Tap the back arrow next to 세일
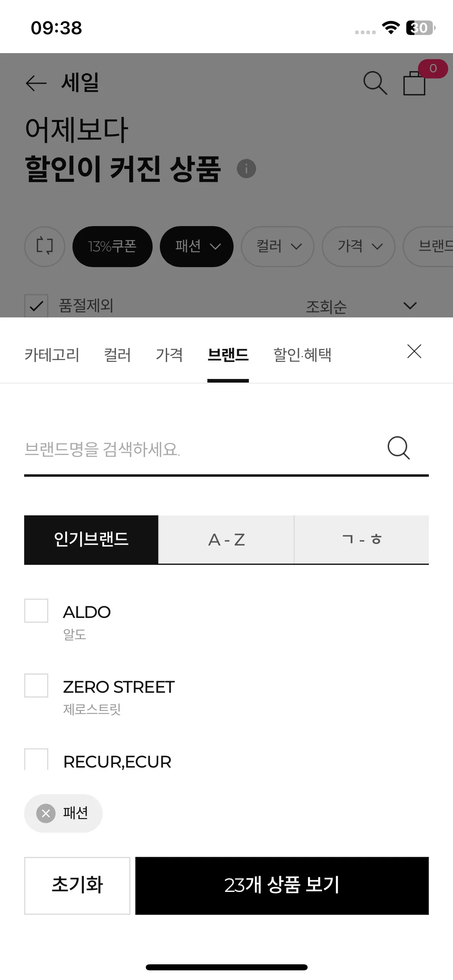 36,83
